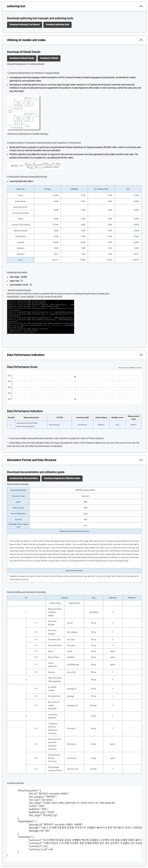Select the Generative Summary Model indicator row
Screen dimensions: 148x868
74,425
